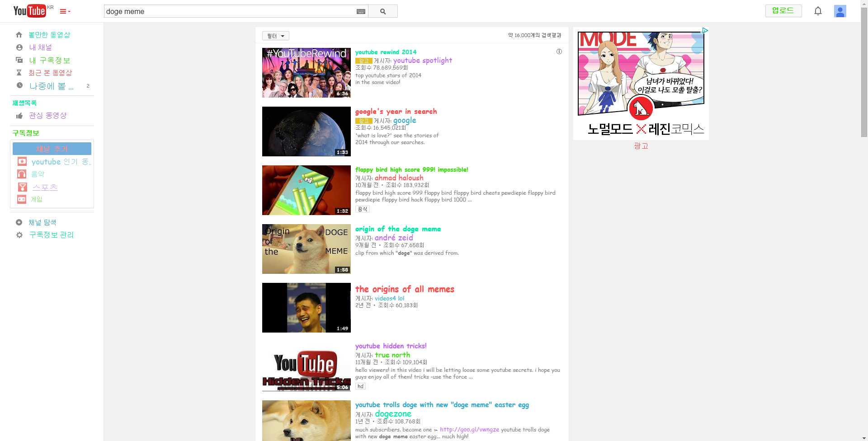Open the #YouTubeRewind video thumbnail
868x441 pixels.
click(x=307, y=73)
